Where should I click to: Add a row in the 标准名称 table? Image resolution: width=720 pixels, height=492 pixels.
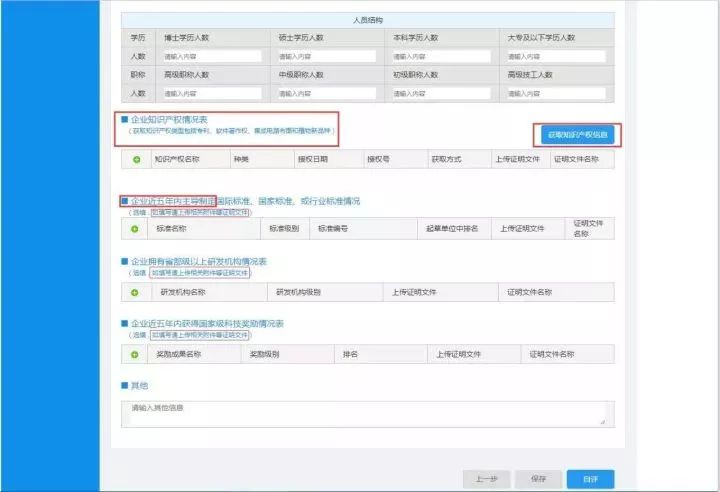tap(136, 229)
